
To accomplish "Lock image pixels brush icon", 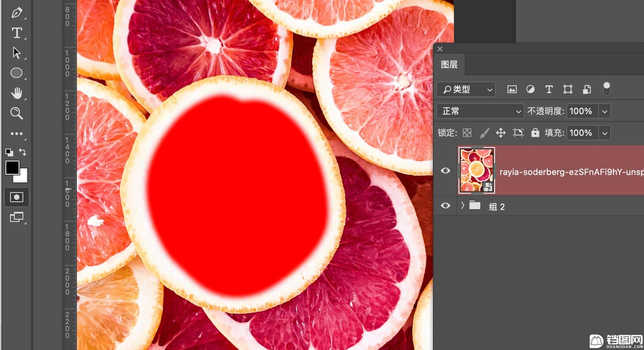I will pyautogui.click(x=484, y=133).
